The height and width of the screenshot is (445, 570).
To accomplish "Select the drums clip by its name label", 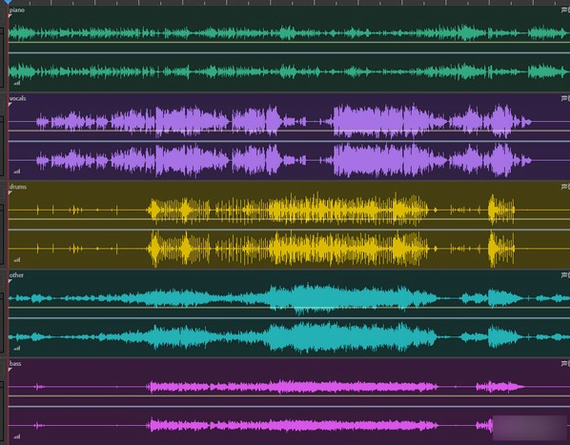I will pos(18,187).
